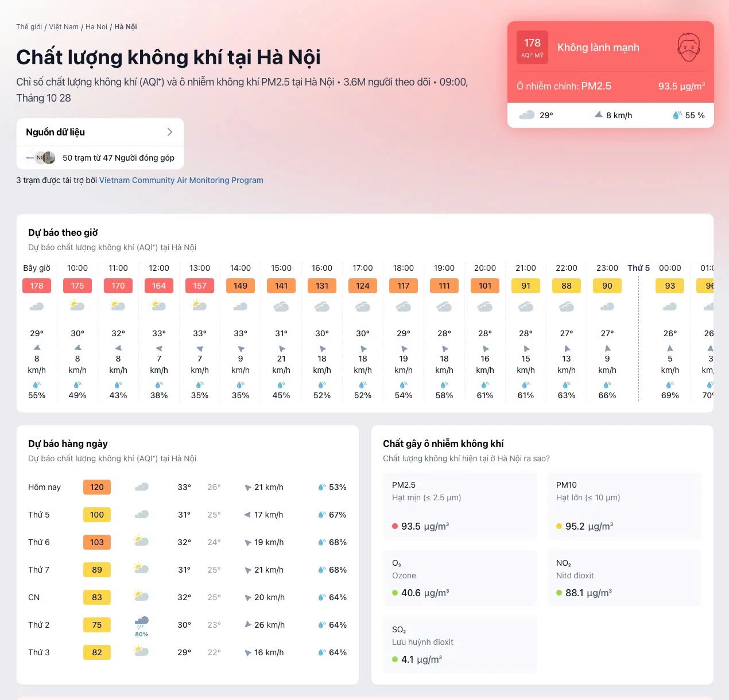Click the wind direction arrow beside 8 km/h in summary card

pos(599,115)
